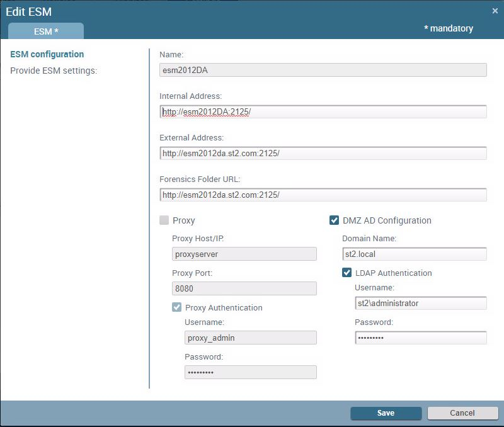Toggle the LDAP Authentication checkbox
Viewport: 504px width, 427px height.
346,273
